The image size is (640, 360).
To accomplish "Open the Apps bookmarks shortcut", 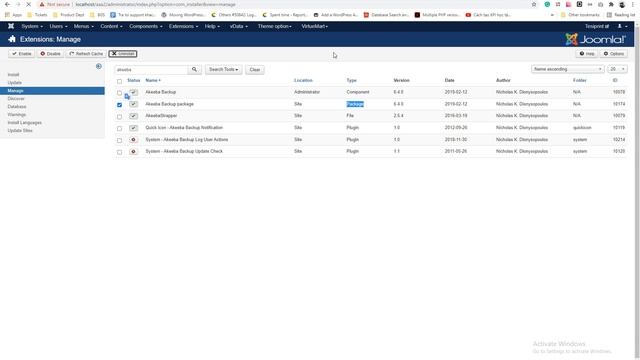I will tap(13, 15).
